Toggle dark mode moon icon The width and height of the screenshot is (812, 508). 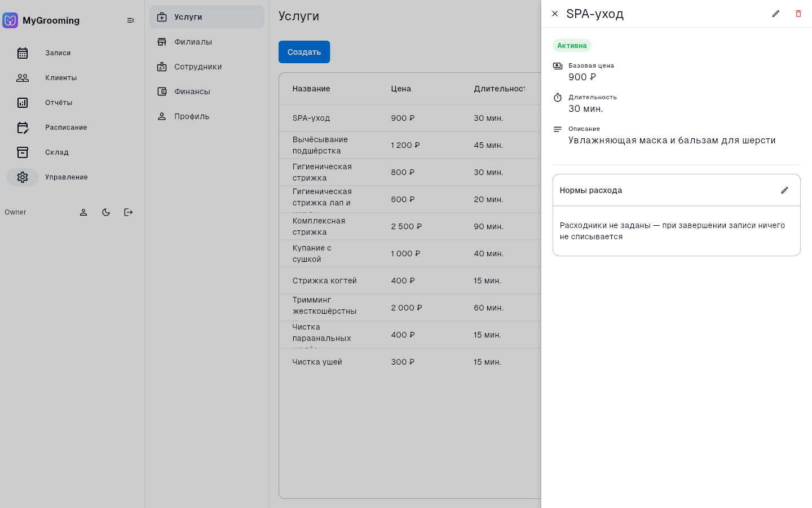(x=106, y=212)
